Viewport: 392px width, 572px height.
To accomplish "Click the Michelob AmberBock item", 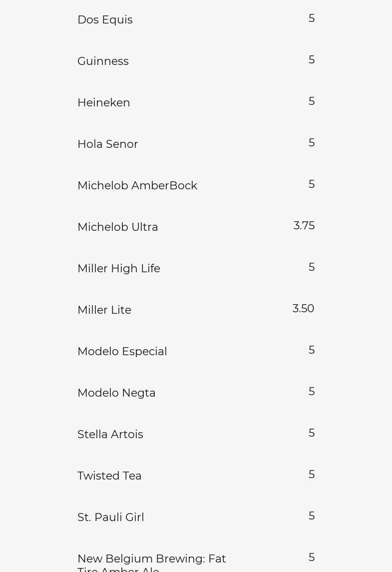I will (137, 186).
